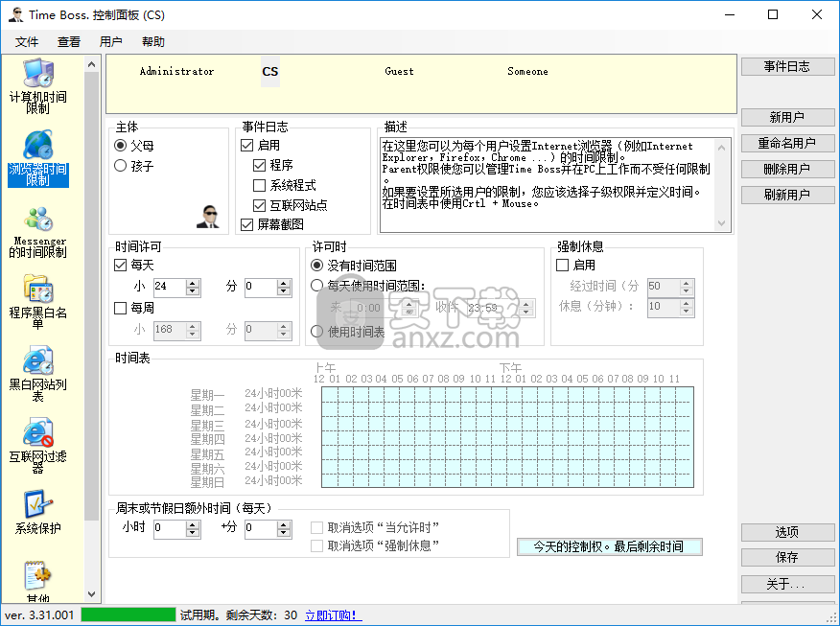
Task: Toggle the 互联网站点 checkbox
Action: pos(259,205)
